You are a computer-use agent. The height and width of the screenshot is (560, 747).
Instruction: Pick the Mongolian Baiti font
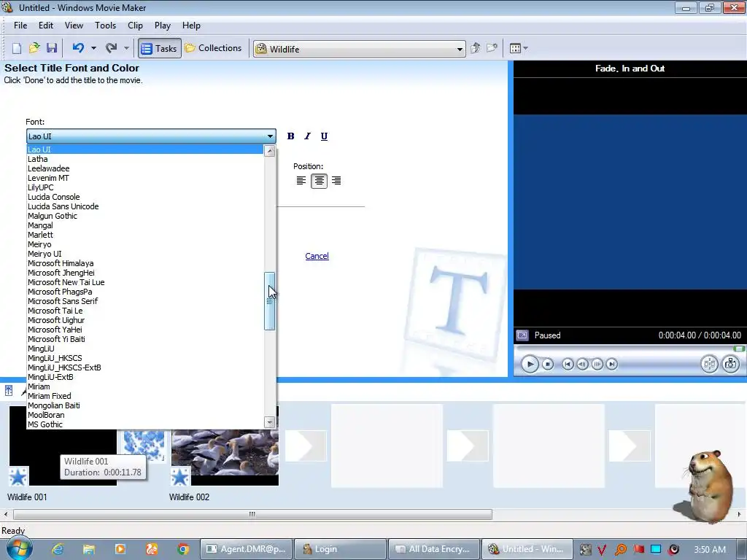(145, 405)
